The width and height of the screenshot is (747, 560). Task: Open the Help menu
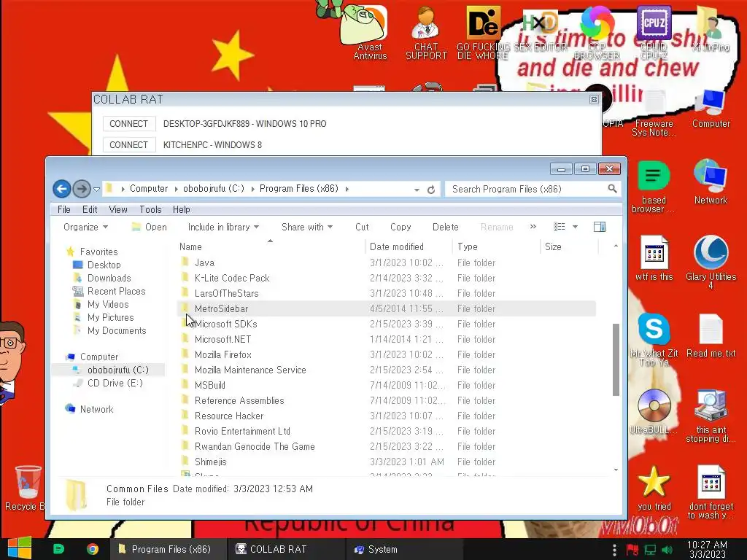(181, 209)
